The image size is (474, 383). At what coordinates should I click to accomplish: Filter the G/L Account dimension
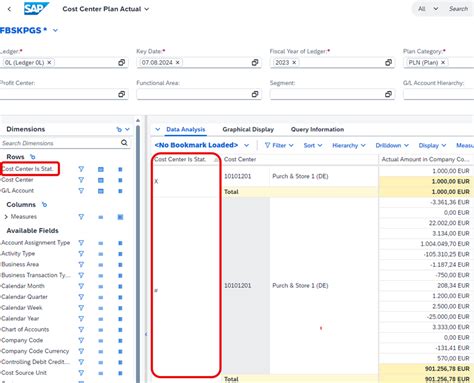[x=81, y=191]
